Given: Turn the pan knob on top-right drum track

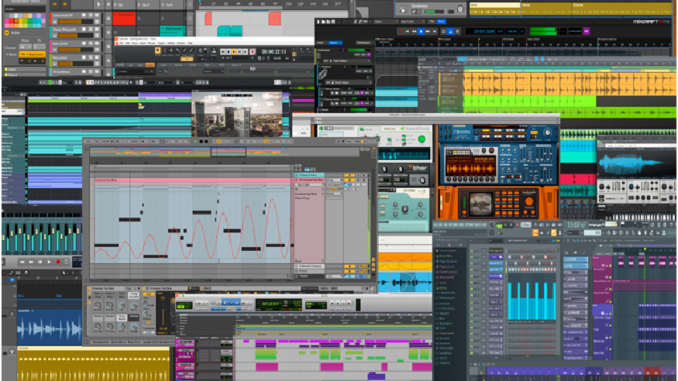Looking at the screenshot, I should coord(460,9).
